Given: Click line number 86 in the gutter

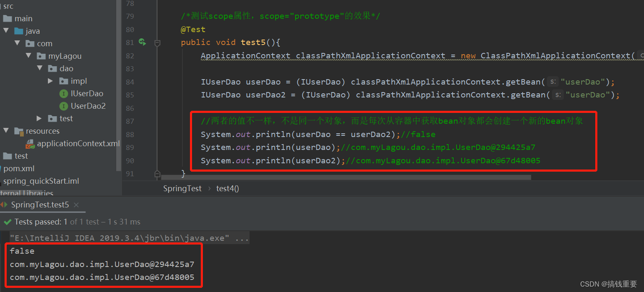Looking at the screenshot, I should click(130, 108).
